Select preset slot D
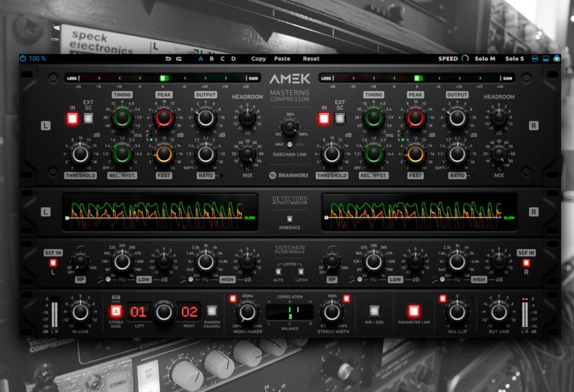 (234, 58)
